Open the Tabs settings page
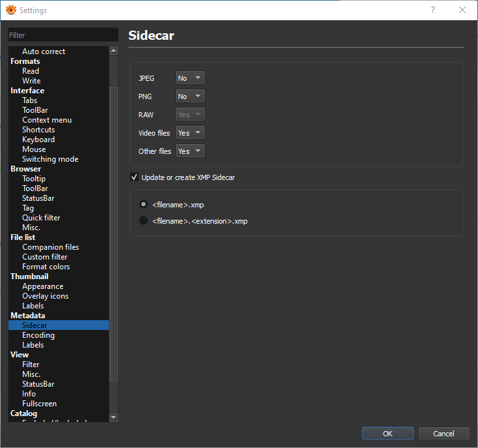This screenshot has height=448, width=478. pos(29,100)
